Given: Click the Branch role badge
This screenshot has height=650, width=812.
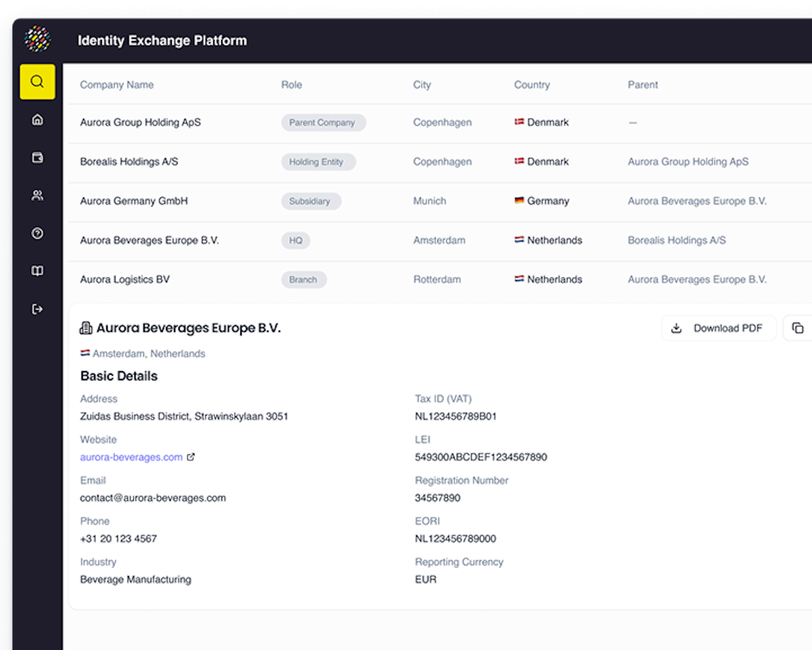Looking at the screenshot, I should (303, 280).
